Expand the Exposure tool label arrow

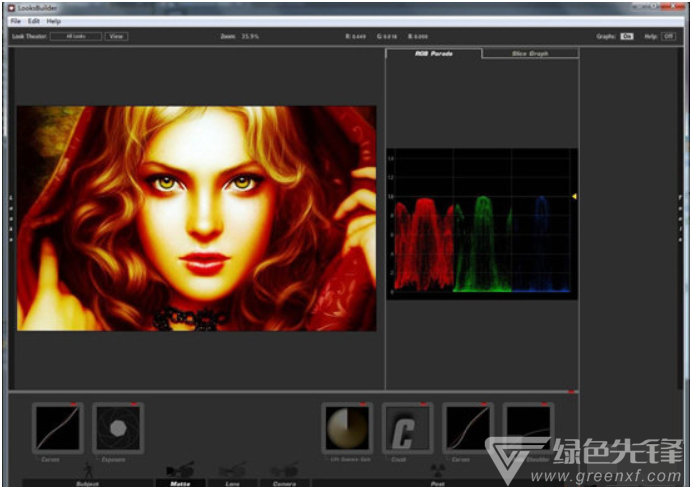[98, 460]
